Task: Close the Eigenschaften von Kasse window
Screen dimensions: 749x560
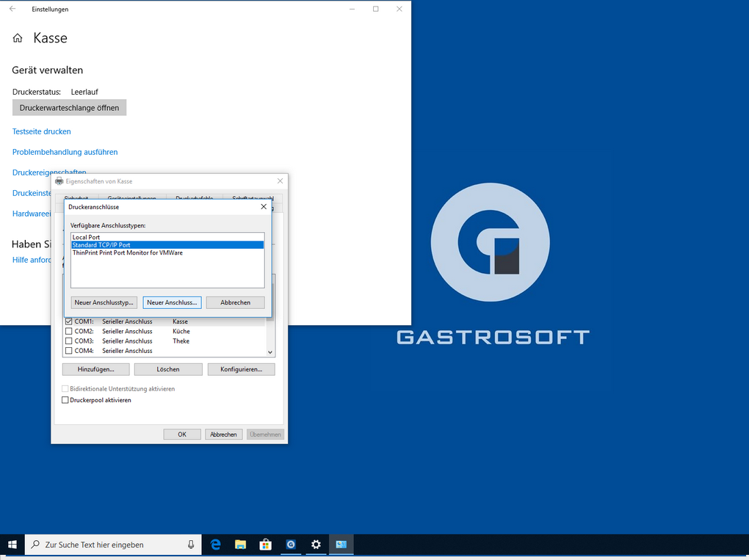Action: point(280,181)
